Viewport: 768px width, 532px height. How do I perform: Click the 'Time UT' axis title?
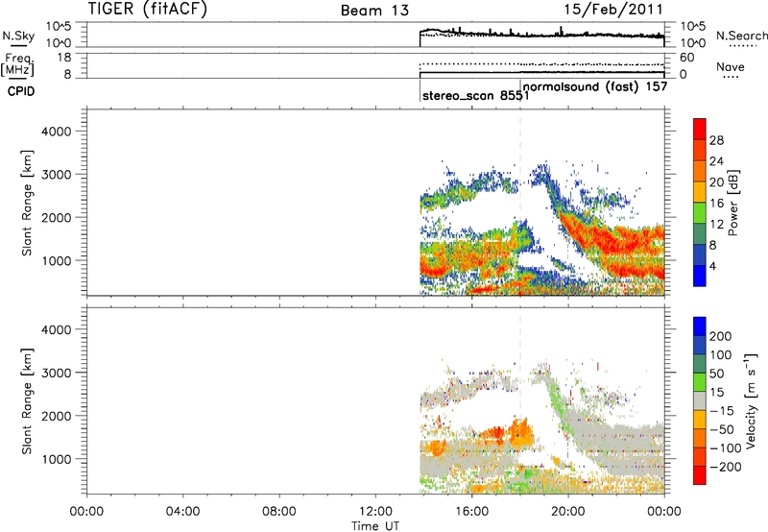(x=375, y=526)
